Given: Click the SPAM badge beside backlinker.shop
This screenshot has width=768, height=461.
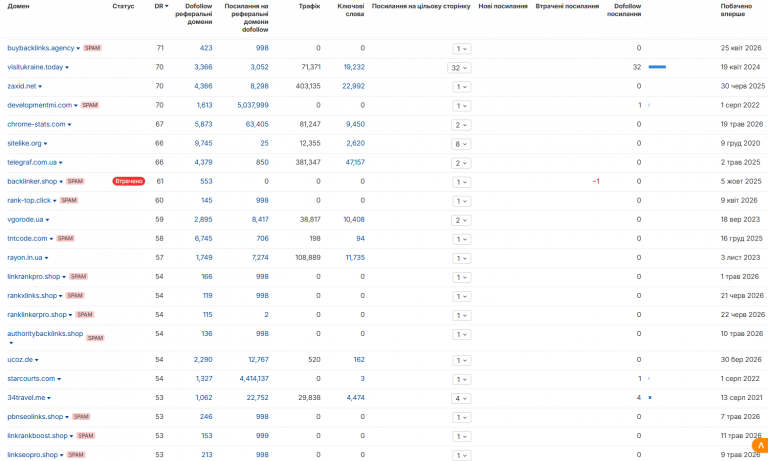Looking at the screenshot, I should pyautogui.click(x=75, y=181).
